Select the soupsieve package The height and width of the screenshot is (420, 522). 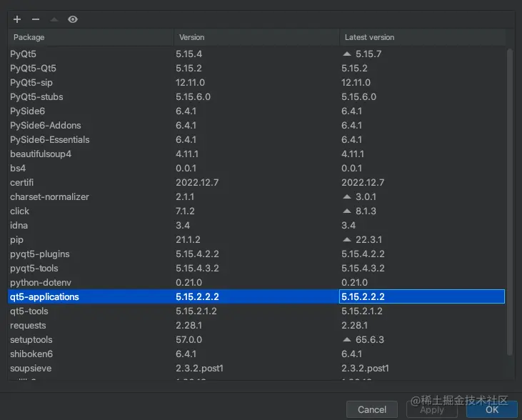pyautogui.click(x=31, y=369)
